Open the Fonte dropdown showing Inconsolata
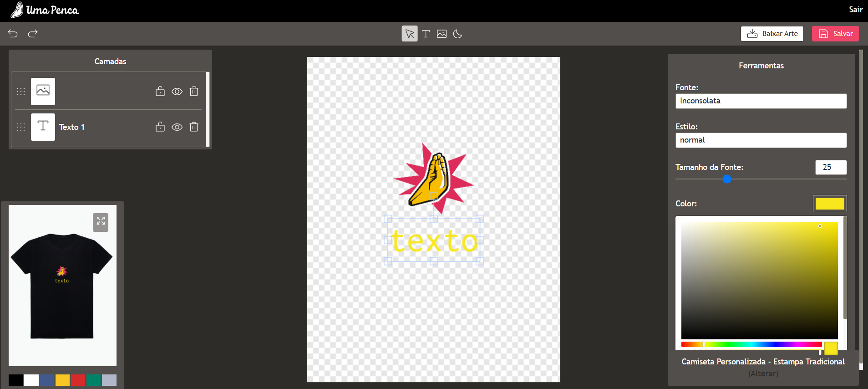Screen dimensions: 868x389 761,101
